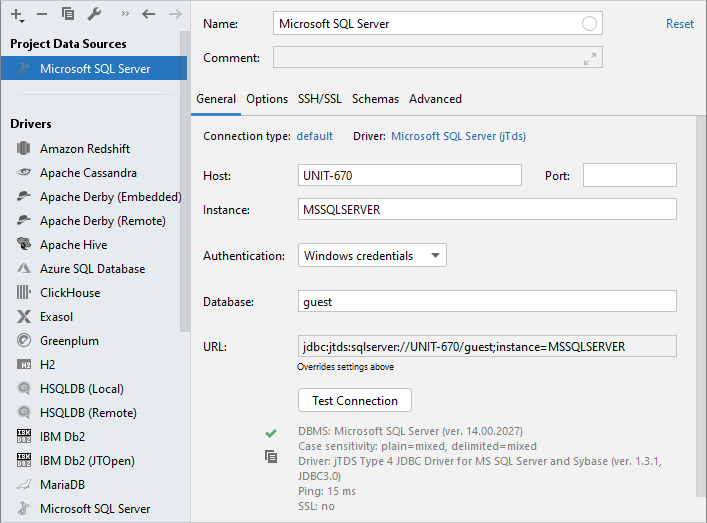Duplicate the data source via the copy icon
Viewport: 707px width, 523px height.
point(68,14)
